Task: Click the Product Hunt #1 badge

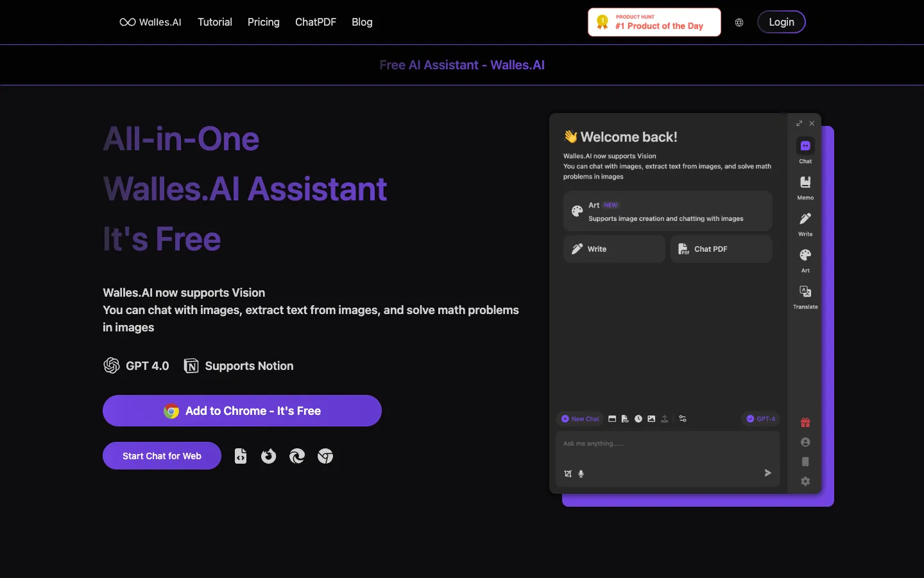Action: pyautogui.click(x=654, y=22)
